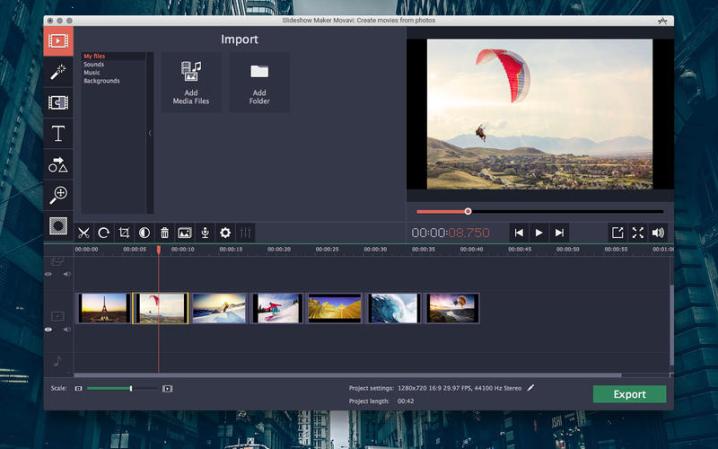Click the red playhead marker on ruler

pos(158,250)
